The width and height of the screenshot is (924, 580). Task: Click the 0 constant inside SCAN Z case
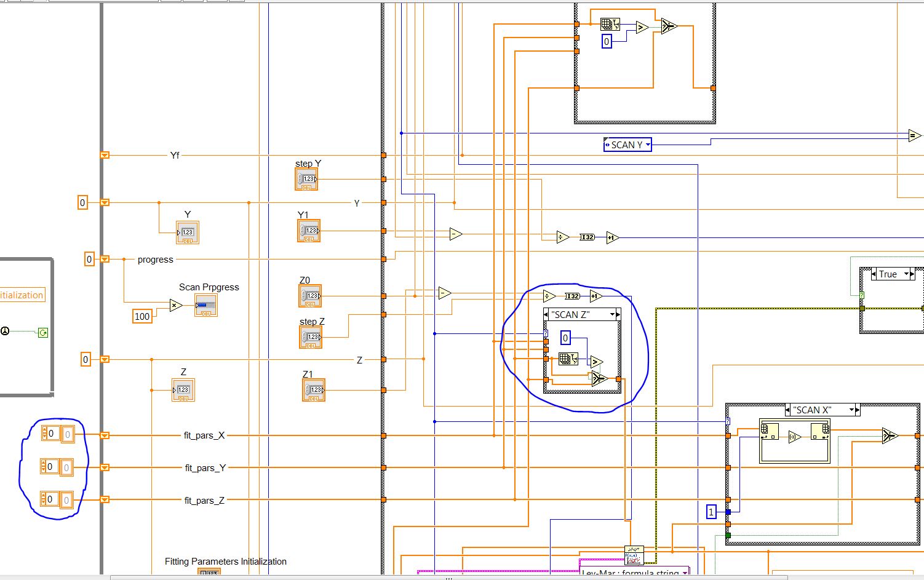[x=565, y=338]
